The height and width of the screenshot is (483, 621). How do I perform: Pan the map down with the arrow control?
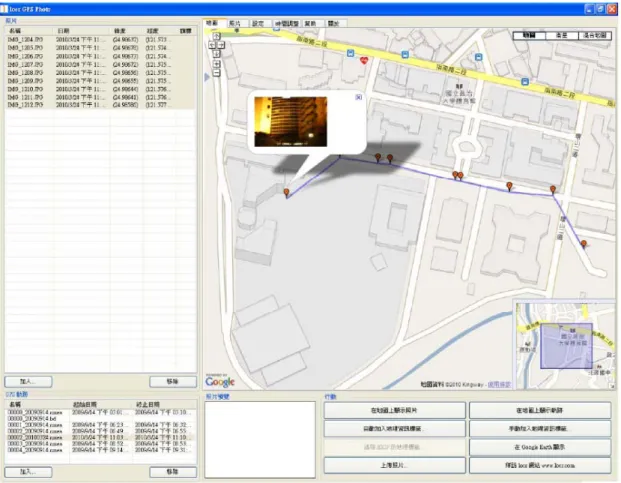pos(216,54)
